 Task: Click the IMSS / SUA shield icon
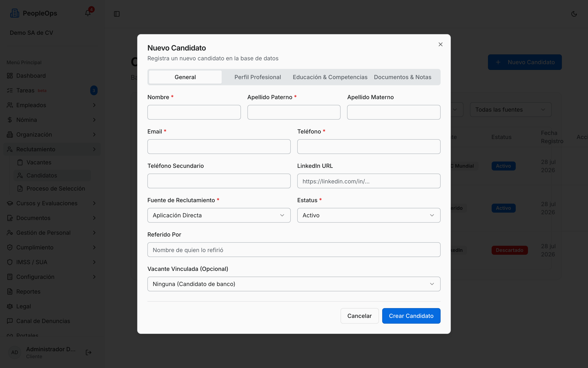pos(10,262)
